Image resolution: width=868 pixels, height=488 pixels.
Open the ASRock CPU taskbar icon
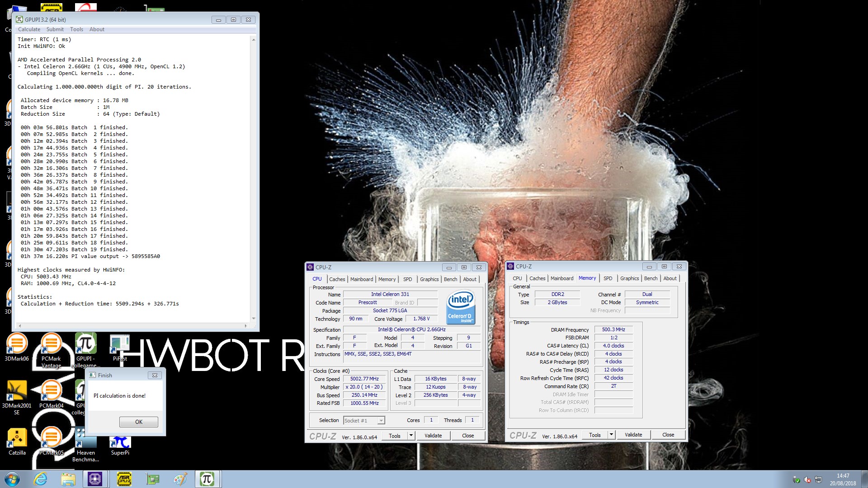124,479
